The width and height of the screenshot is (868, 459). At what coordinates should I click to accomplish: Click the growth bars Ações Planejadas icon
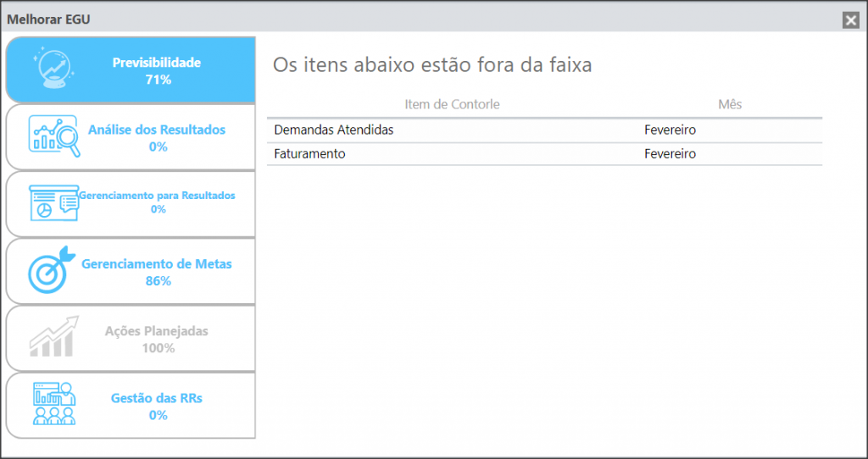53,337
